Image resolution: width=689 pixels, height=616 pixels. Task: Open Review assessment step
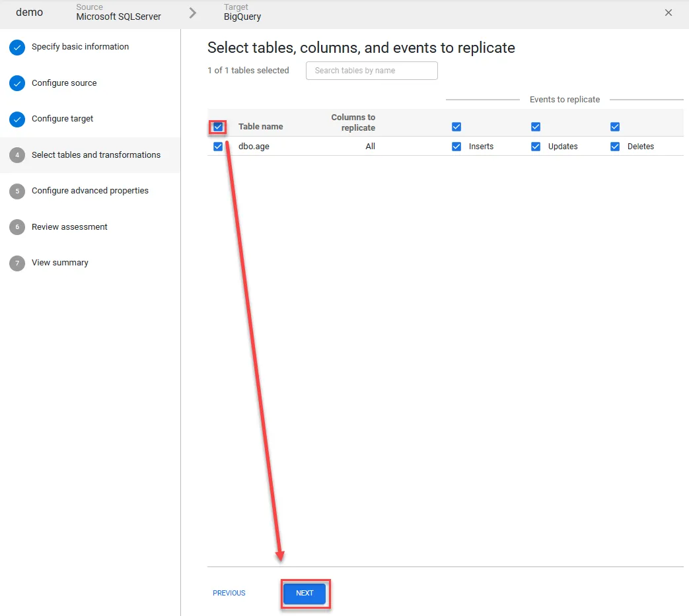tap(69, 227)
